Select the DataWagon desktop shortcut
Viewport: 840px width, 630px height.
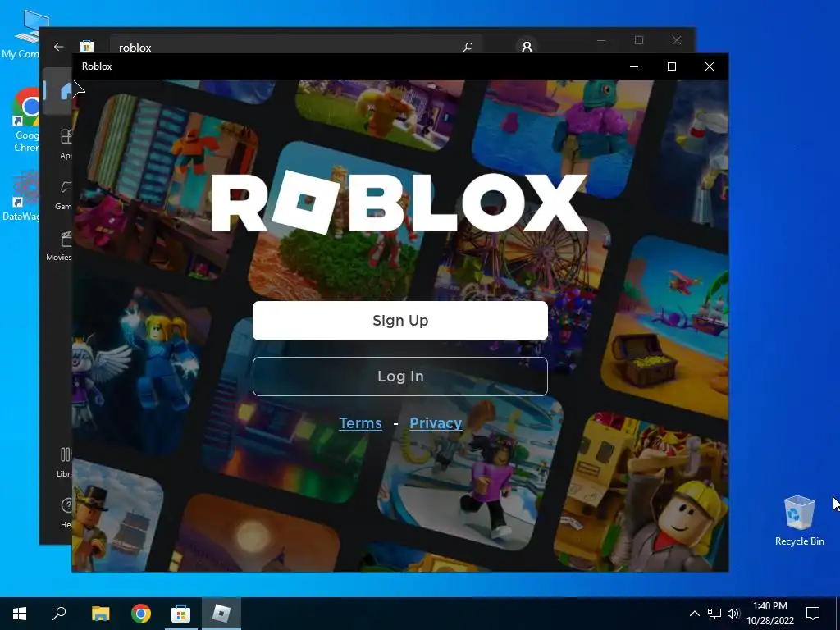pos(21,195)
